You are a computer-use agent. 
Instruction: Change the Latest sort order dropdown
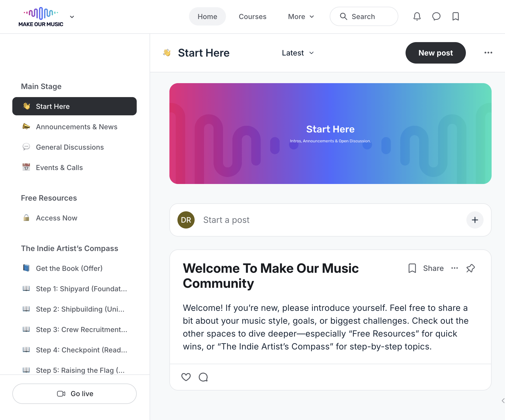pos(298,53)
